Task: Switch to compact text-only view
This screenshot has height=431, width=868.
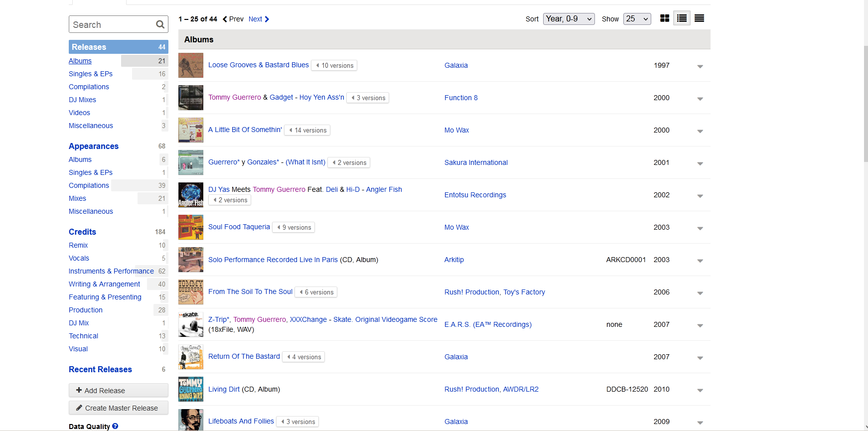Action: (699, 18)
